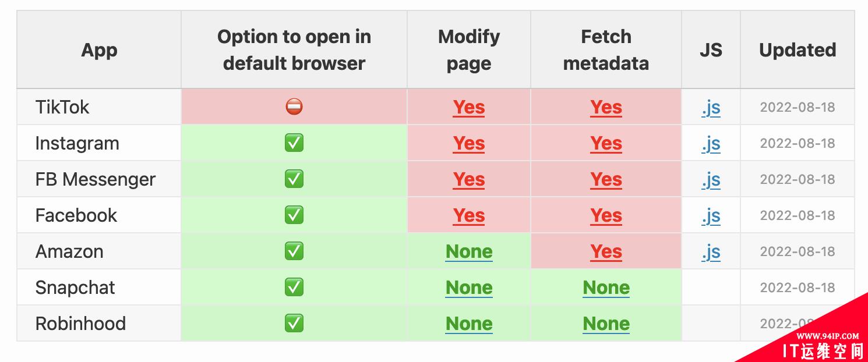This screenshot has width=868, height=362.
Task: Open the Instagram .js file link
Action: pyautogui.click(x=711, y=144)
